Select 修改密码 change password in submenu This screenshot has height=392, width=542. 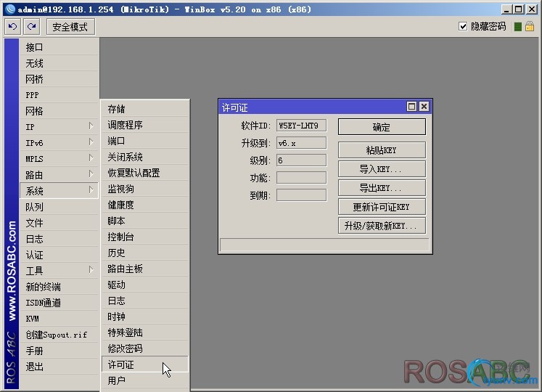145,348
